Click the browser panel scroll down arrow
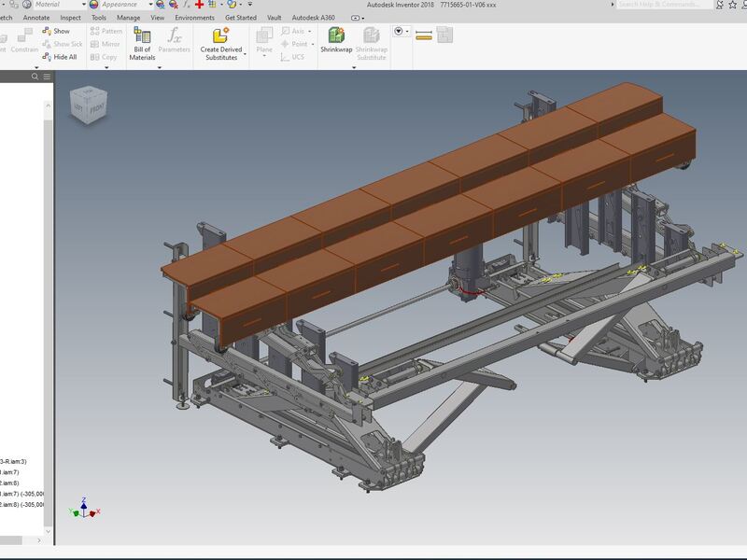The height and width of the screenshot is (560, 747). pyautogui.click(x=49, y=531)
